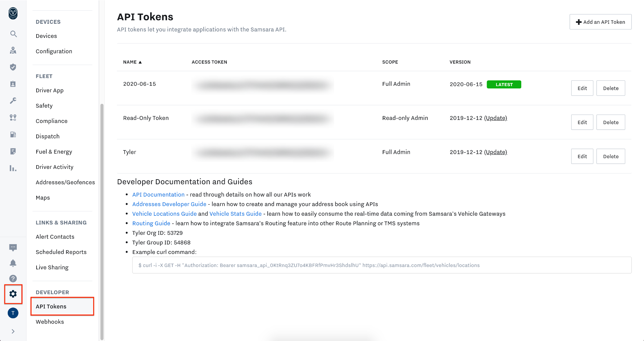This screenshot has width=644, height=341.
Task: Open Compliance settings
Action: pos(52,121)
